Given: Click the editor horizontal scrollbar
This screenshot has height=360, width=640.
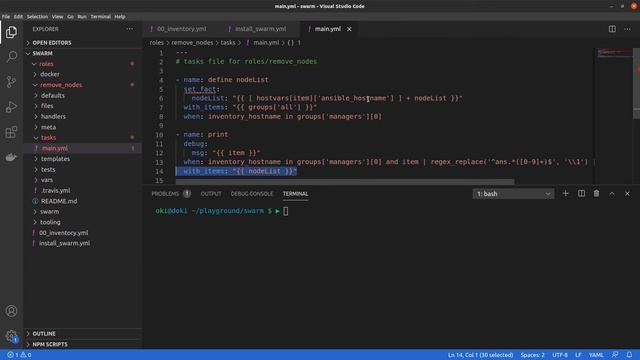Looking at the screenshot, I should 345,182.
